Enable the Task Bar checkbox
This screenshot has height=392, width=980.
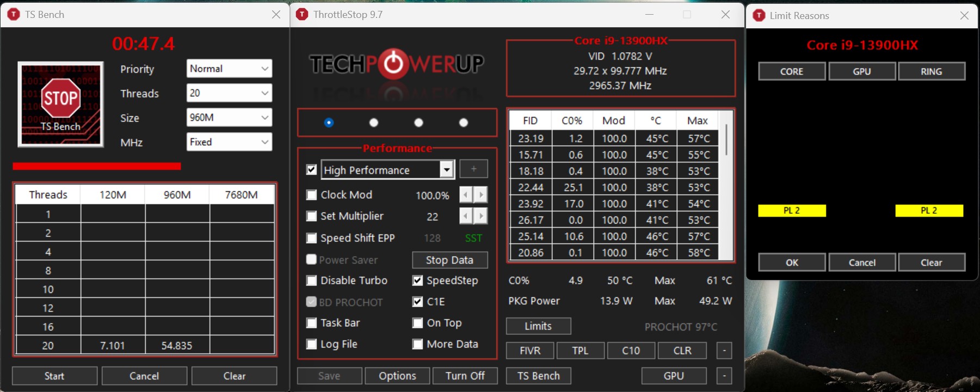[312, 323]
